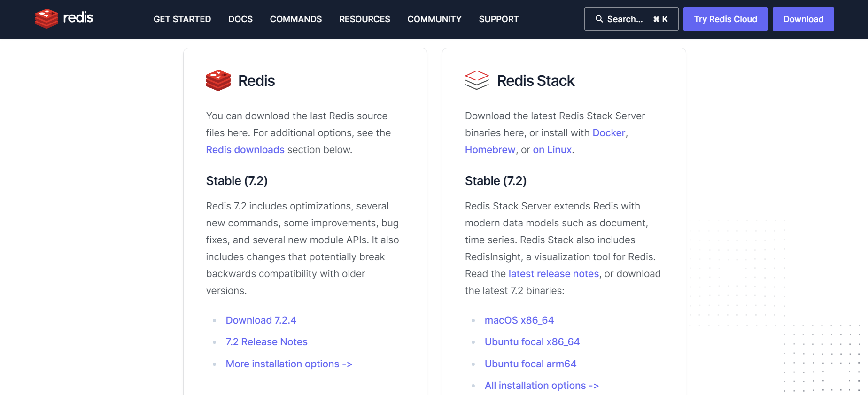
Task: Click the search magnifier icon
Action: [599, 19]
